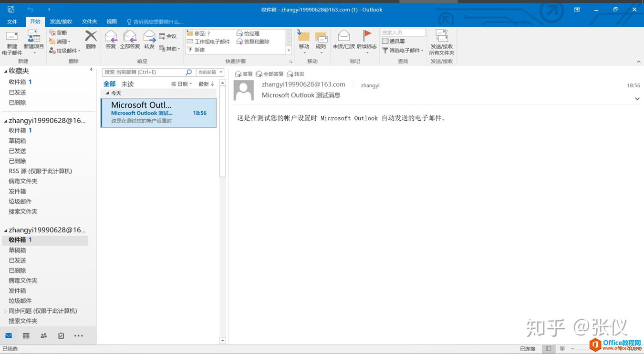
Task: Open the 文件 (File) menu tab
Action: (12, 21)
